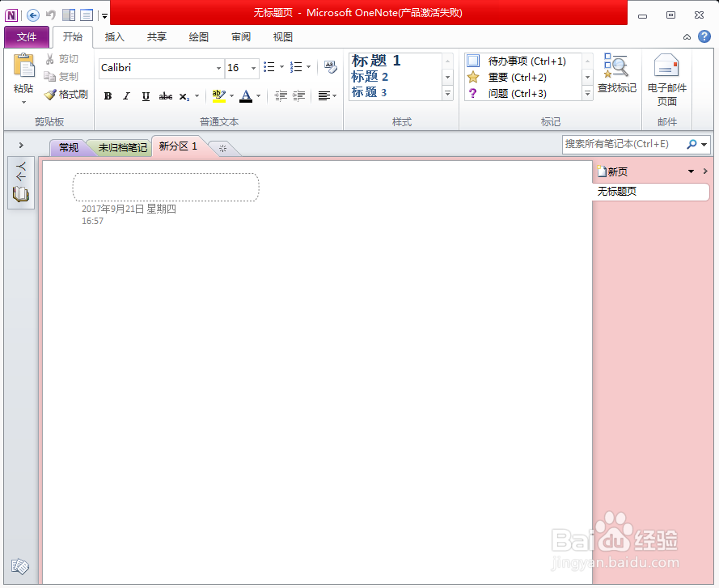Click the styles gallery next-row arrow
The image size is (719, 588).
point(448,77)
